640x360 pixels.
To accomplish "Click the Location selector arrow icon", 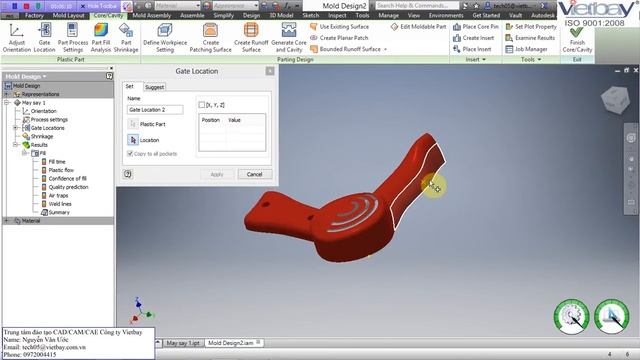I will pyautogui.click(x=133, y=140).
